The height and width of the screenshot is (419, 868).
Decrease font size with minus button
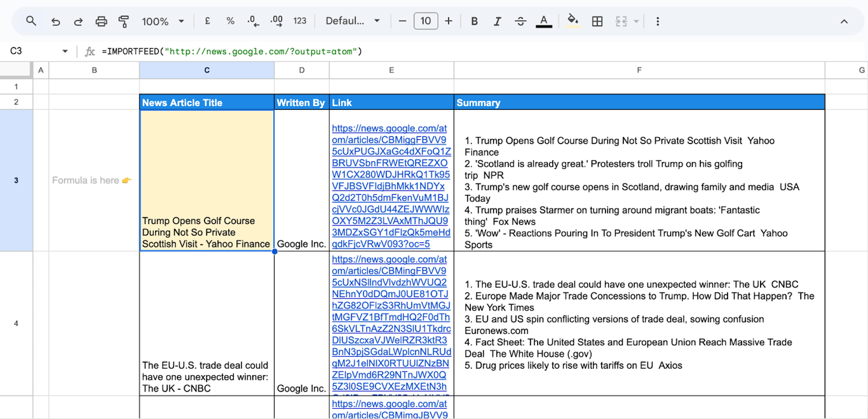pyautogui.click(x=402, y=21)
